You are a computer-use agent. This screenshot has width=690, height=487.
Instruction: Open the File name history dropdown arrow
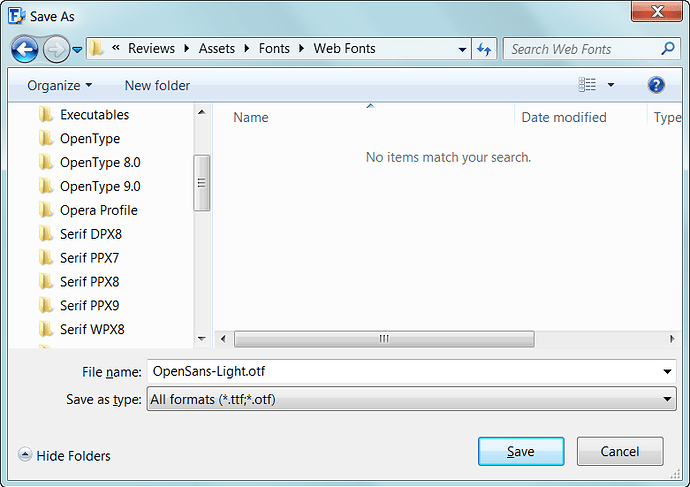tap(668, 372)
